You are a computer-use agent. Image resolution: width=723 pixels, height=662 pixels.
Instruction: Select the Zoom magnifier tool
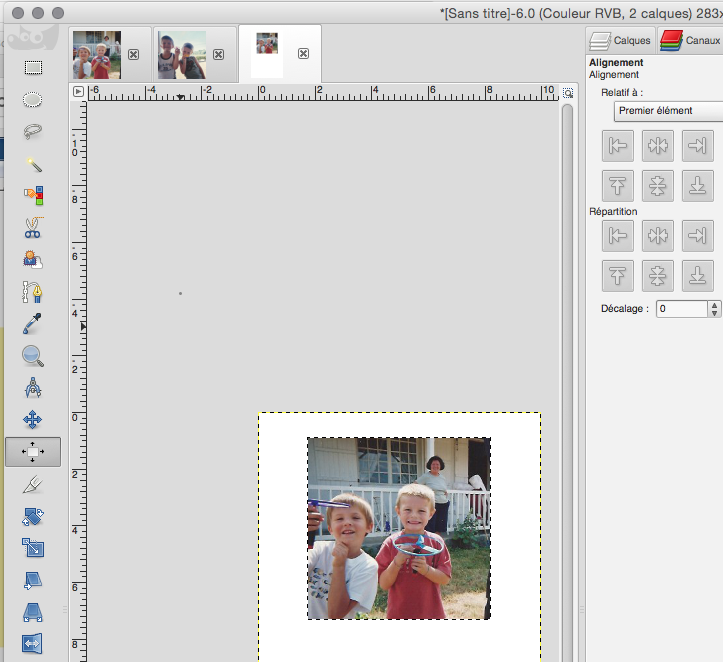[x=33, y=355]
